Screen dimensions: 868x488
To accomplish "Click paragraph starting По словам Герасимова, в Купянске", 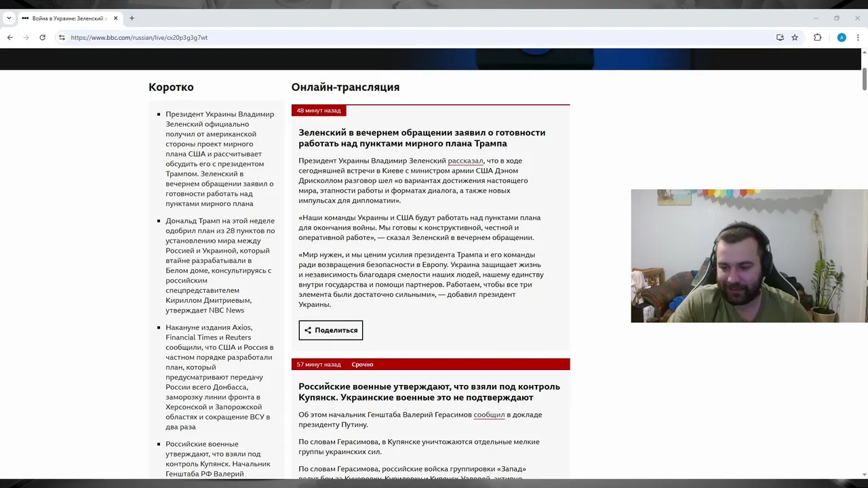I will click(419, 447).
